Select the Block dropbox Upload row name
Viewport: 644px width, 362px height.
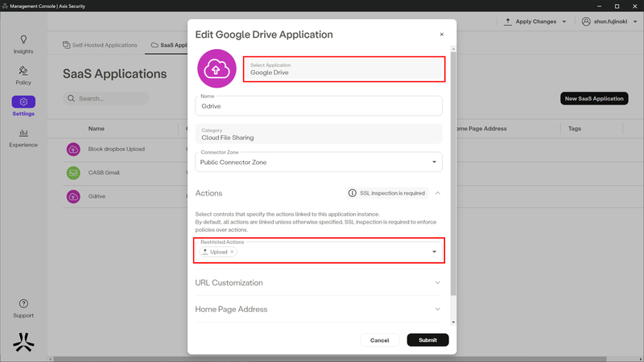116,149
